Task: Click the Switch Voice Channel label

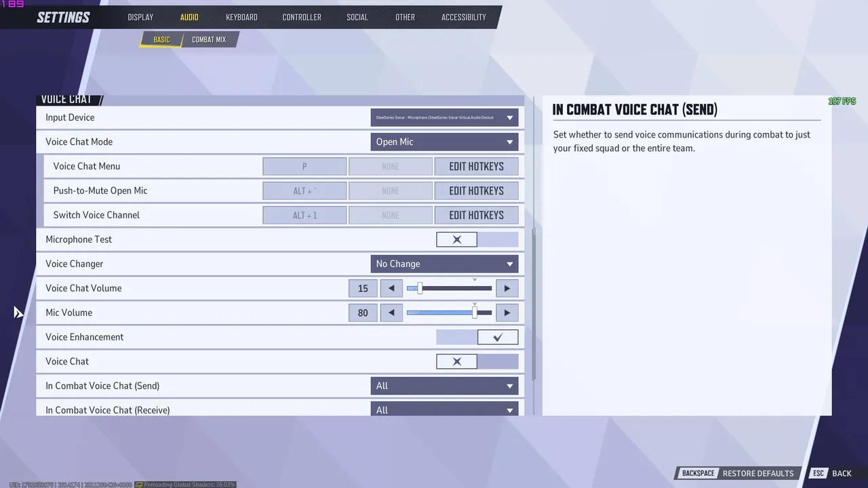Action: tap(96, 215)
